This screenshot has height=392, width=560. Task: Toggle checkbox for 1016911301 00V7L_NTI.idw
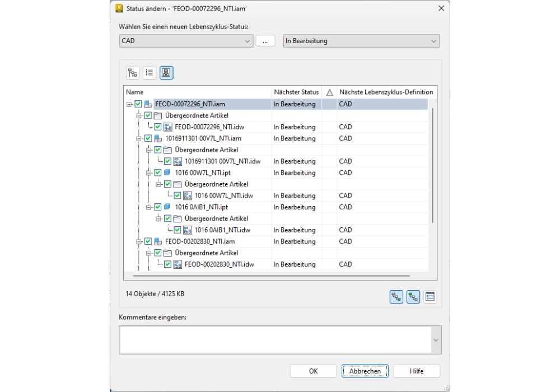pos(167,161)
